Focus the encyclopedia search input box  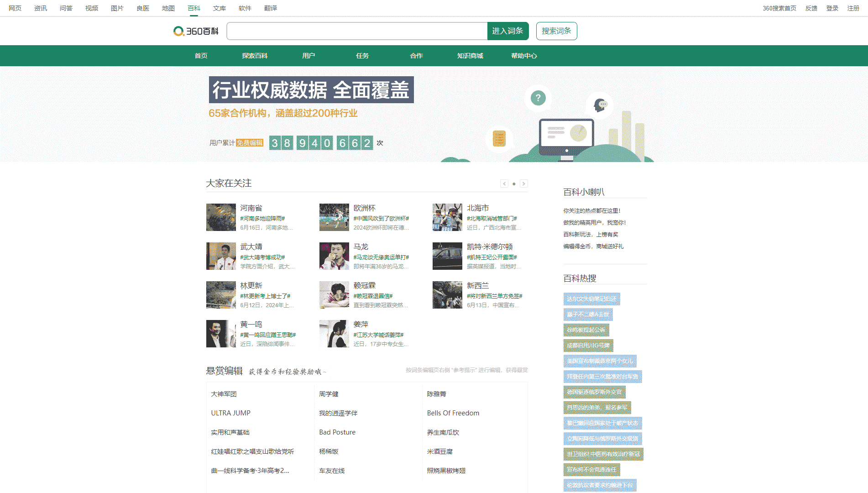tap(357, 31)
